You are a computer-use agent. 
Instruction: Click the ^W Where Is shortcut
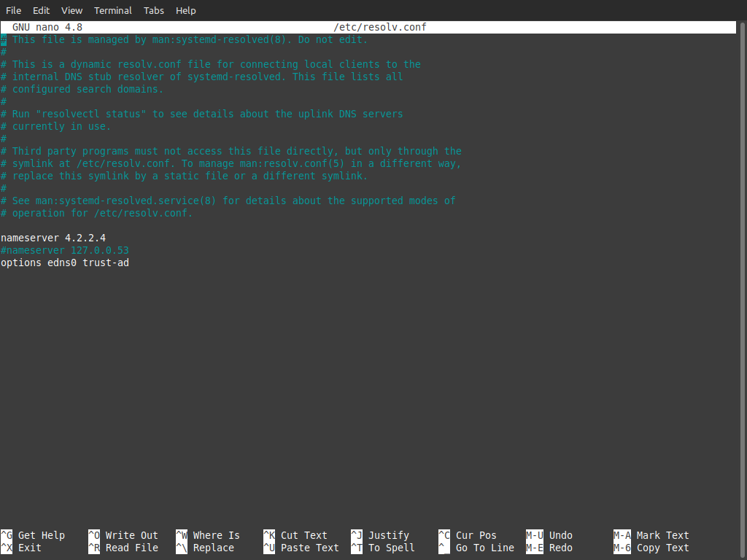(x=208, y=535)
